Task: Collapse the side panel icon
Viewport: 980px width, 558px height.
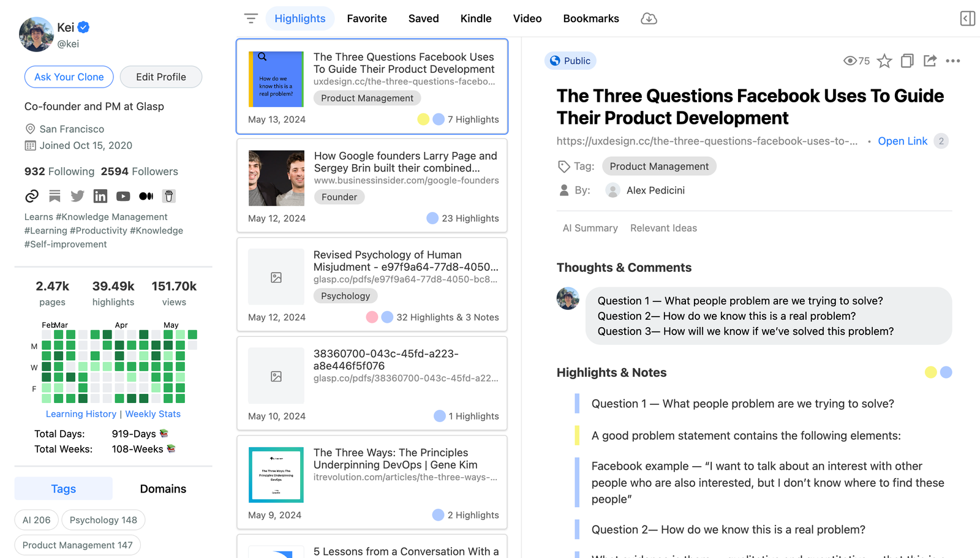Action: click(967, 18)
